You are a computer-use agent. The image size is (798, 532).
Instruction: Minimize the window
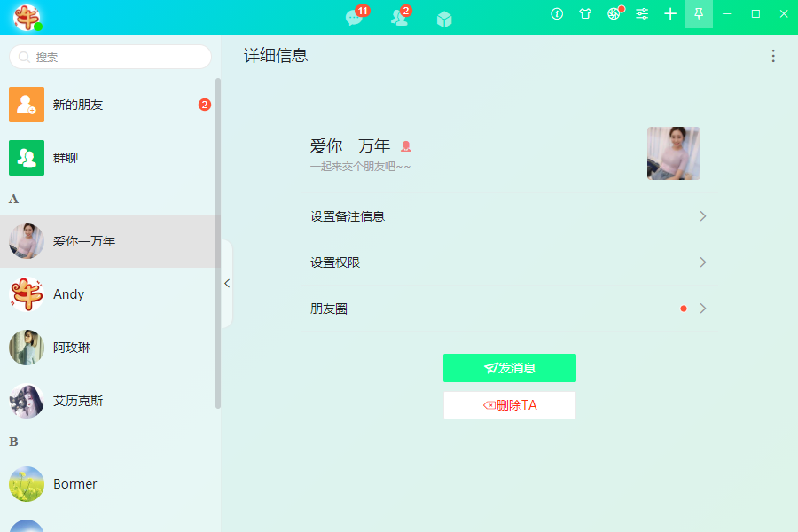coord(727,14)
